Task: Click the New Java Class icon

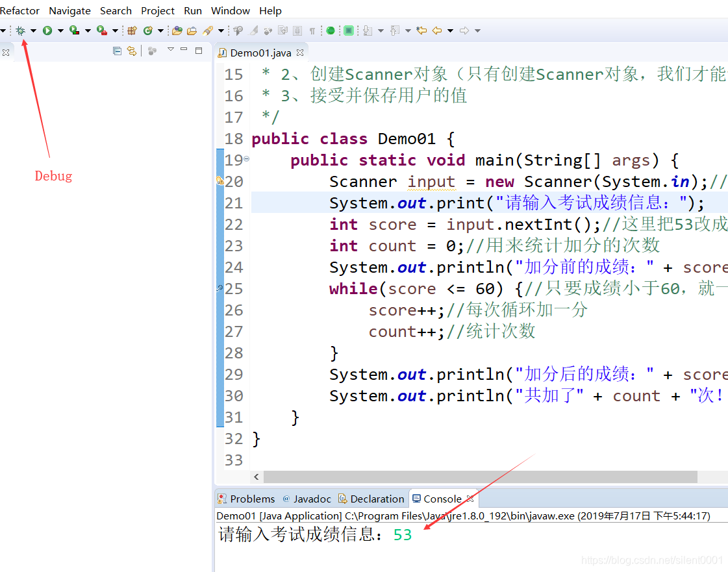Action: [x=148, y=31]
